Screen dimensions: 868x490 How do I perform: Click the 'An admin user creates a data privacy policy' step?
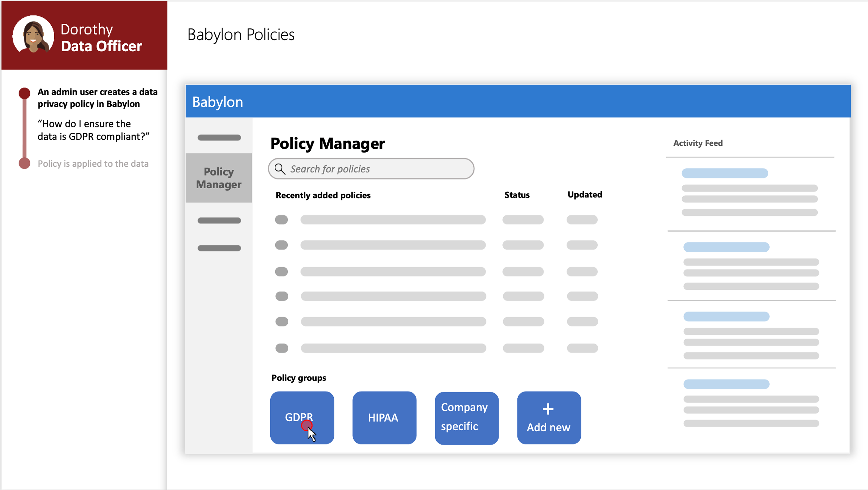tap(97, 98)
